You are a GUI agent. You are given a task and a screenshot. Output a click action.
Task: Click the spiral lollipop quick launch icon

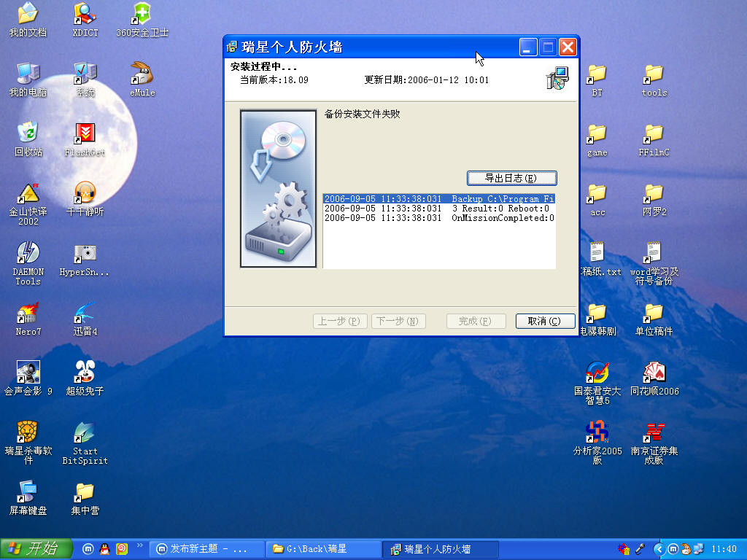pyautogui.click(x=122, y=549)
